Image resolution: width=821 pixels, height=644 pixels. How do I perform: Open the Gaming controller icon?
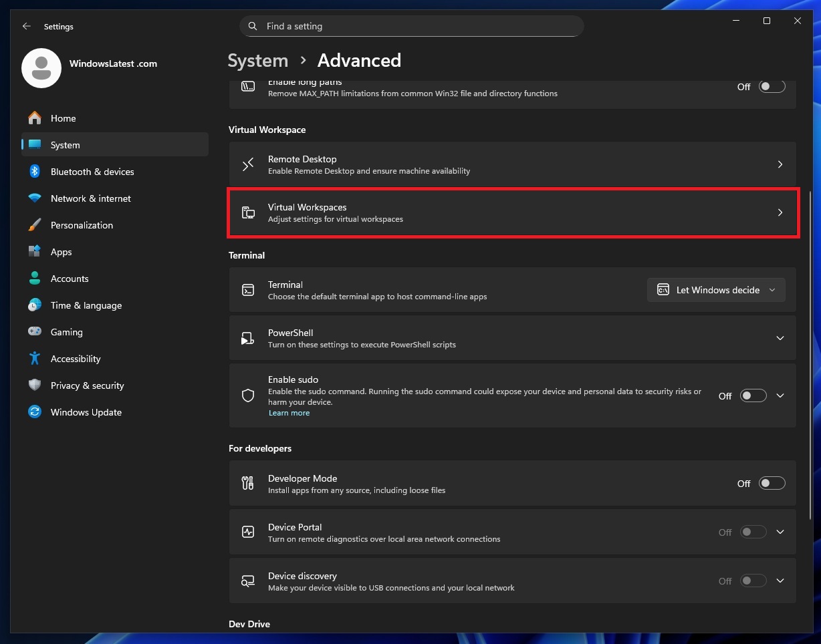pyautogui.click(x=34, y=332)
